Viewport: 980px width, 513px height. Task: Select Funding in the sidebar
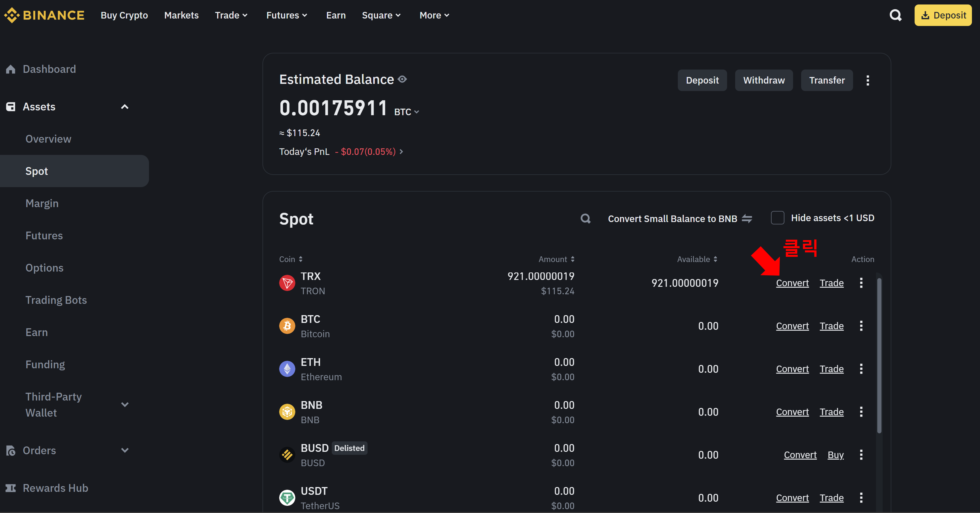(x=45, y=364)
